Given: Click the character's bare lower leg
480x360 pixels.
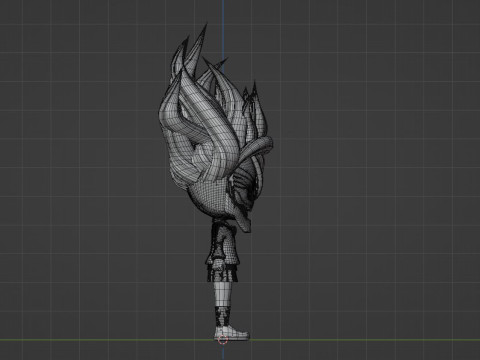Looking at the screenshot, I should click(x=224, y=294).
